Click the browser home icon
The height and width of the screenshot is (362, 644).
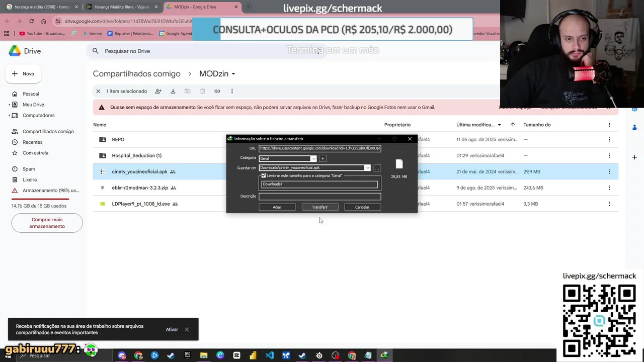pyautogui.click(x=44, y=21)
